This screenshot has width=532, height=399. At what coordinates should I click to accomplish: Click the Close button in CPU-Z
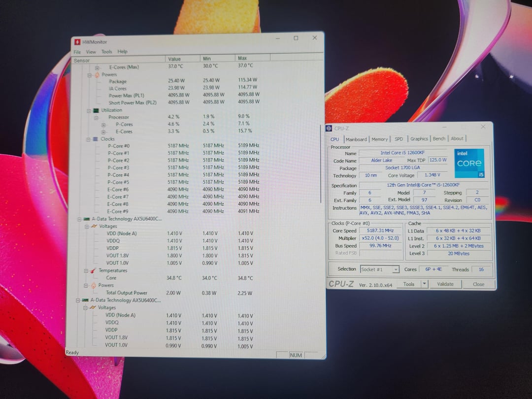pos(478,284)
